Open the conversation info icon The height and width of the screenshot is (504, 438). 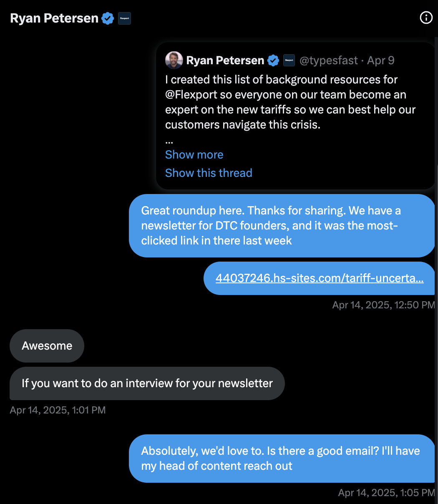click(426, 18)
